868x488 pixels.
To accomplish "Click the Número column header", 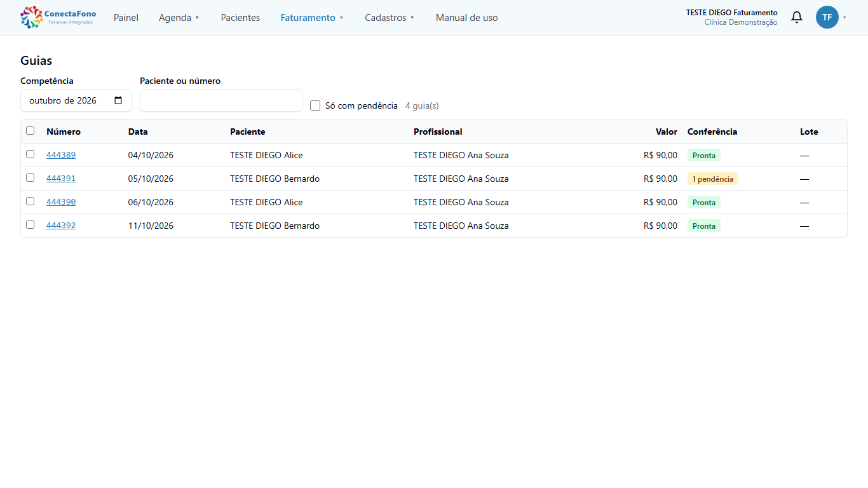I will click(x=64, y=132).
